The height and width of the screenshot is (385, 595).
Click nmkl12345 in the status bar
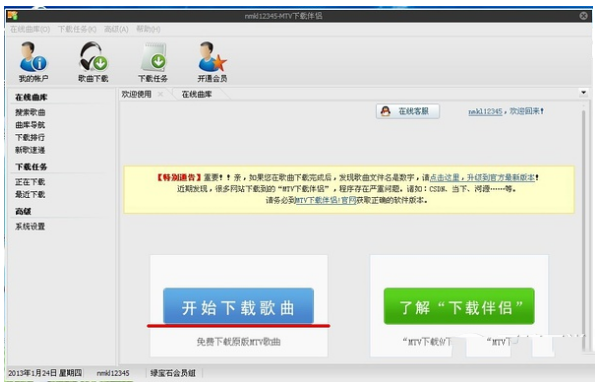(113, 373)
